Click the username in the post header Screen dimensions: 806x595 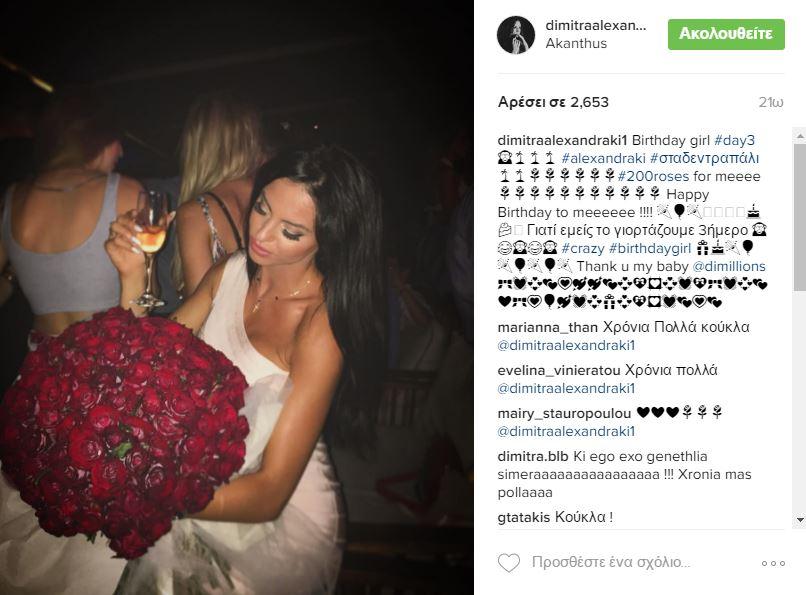596,25
